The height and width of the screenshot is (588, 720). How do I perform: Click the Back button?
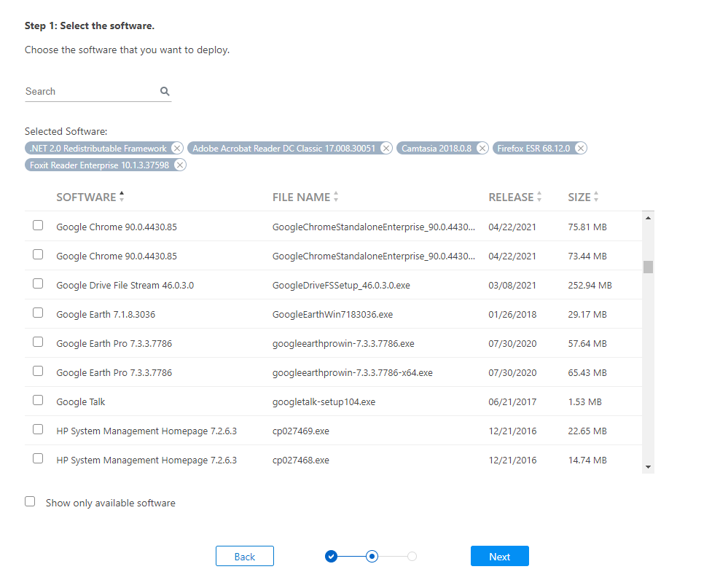(x=245, y=556)
